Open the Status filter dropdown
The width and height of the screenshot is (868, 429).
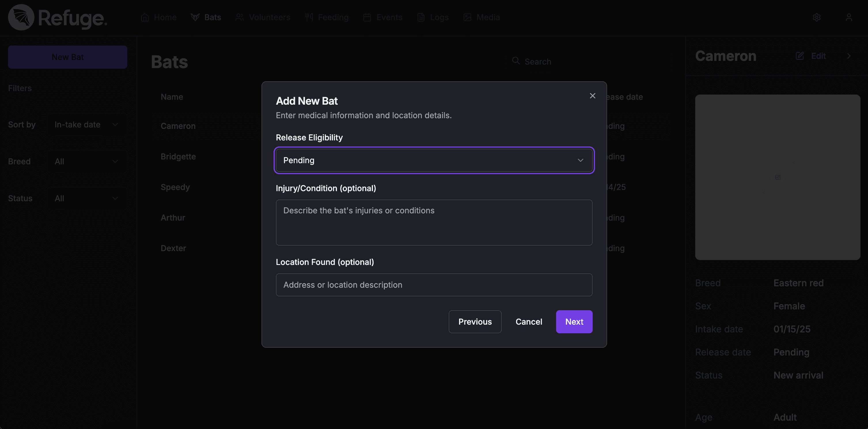tap(87, 198)
